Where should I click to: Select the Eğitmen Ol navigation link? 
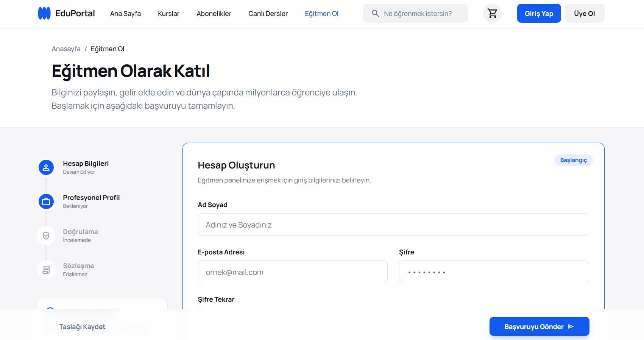(321, 14)
